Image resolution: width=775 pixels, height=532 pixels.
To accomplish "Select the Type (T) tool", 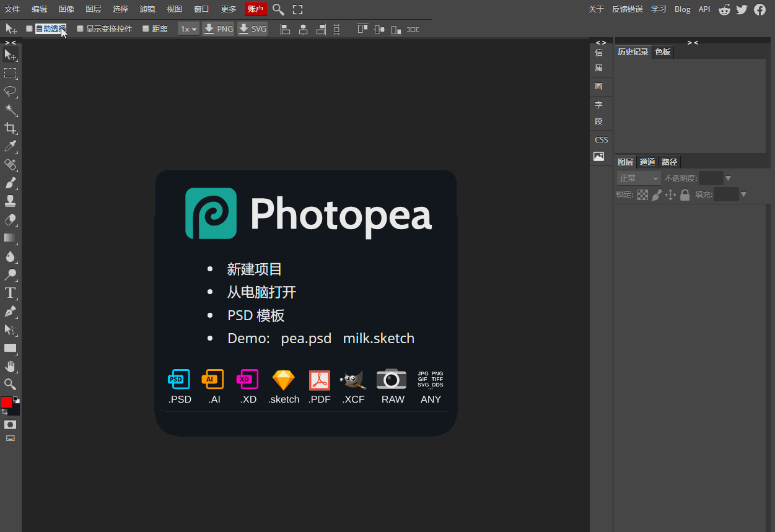I will 11,293.
